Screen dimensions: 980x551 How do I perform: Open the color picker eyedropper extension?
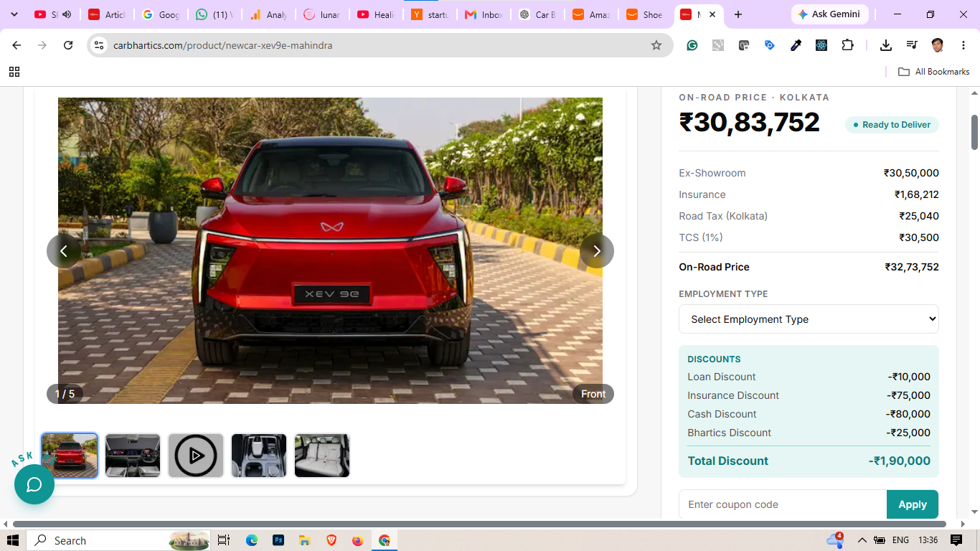796,45
